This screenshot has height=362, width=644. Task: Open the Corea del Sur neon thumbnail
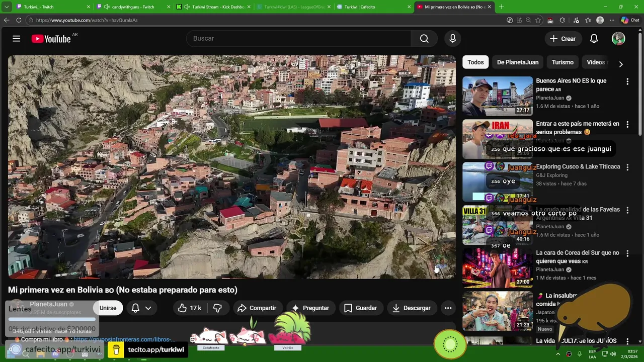[498, 268]
